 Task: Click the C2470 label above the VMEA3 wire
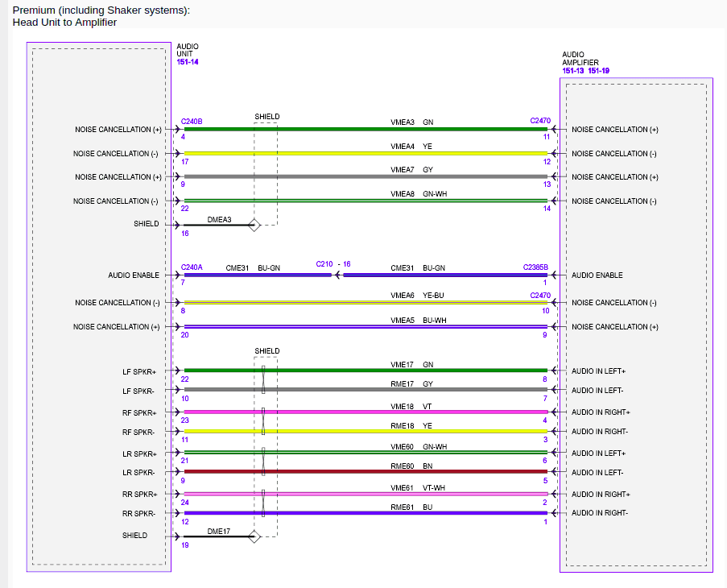tap(540, 121)
